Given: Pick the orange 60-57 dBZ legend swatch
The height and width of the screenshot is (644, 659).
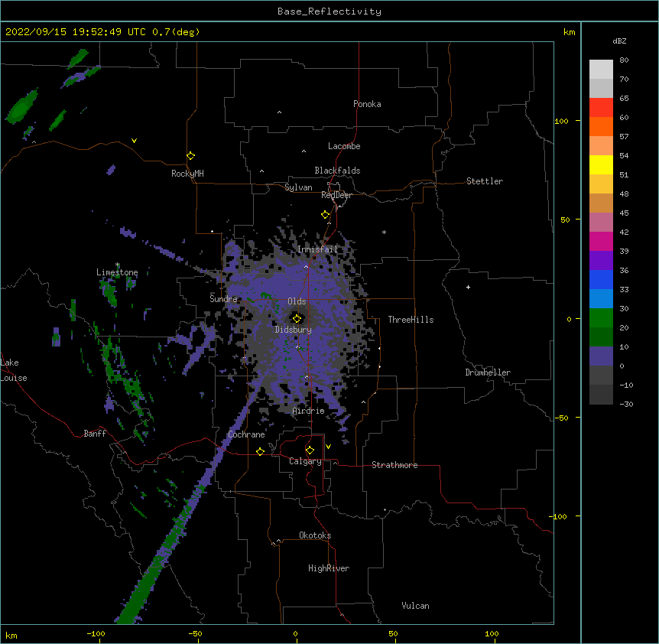Looking at the screenshot, I should (601, 126).
